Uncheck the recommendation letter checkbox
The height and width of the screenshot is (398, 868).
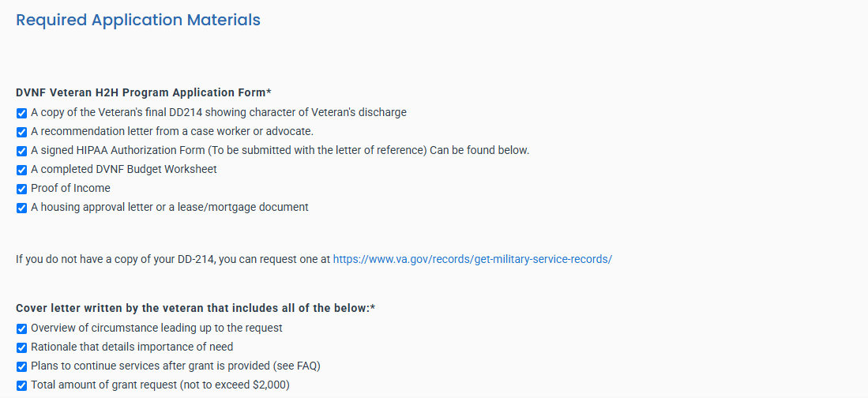21,133
